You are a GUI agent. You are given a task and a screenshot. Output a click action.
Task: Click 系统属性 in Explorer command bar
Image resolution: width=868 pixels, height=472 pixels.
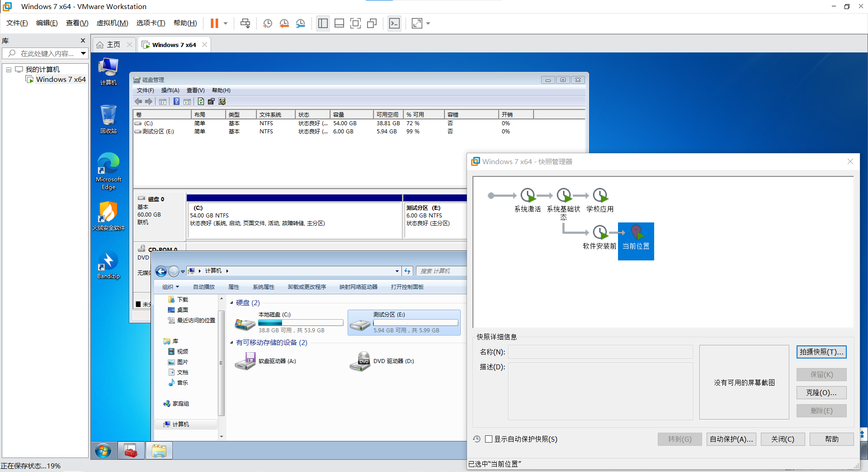coord(264,287)
